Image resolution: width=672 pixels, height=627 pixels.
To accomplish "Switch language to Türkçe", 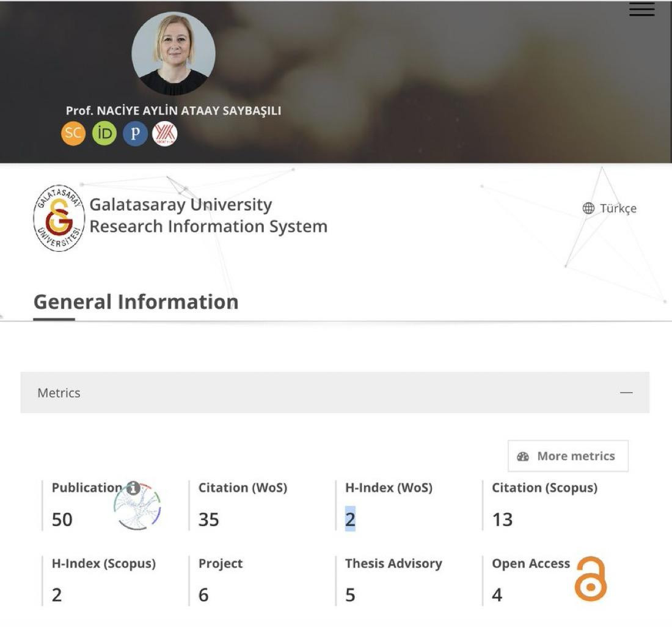I will click(x=618, y=208).
